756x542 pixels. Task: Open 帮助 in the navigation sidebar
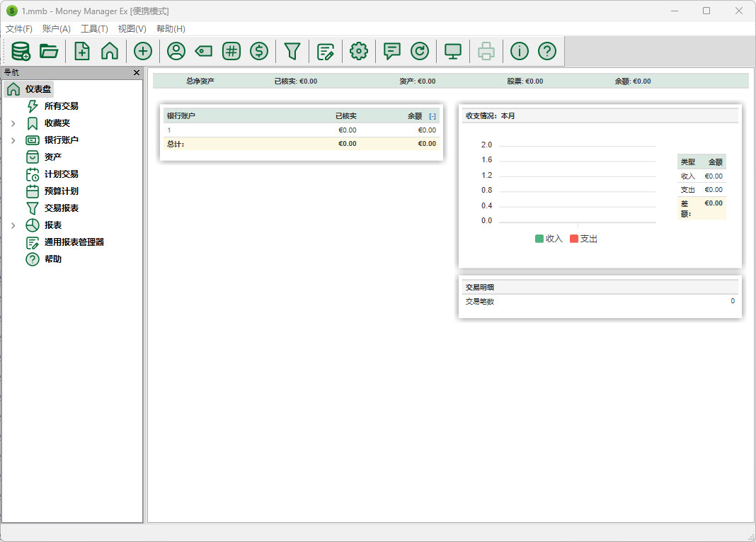click(x=52, y=259)
